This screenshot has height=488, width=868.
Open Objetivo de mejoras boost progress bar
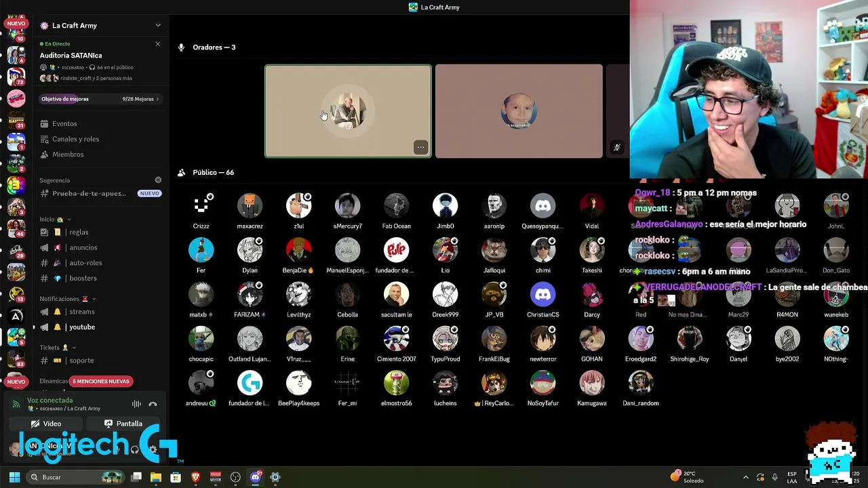[x=100, y=99]
